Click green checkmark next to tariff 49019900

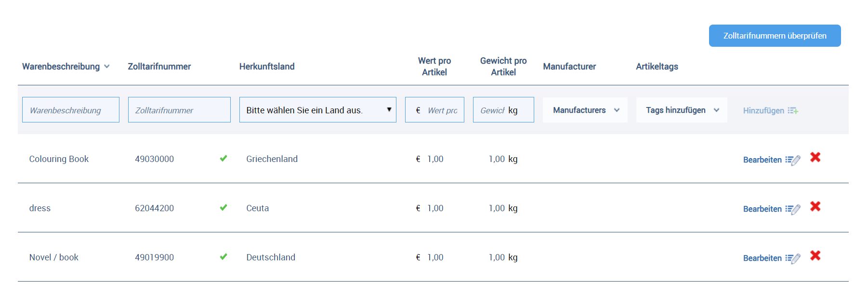point(224,256)
